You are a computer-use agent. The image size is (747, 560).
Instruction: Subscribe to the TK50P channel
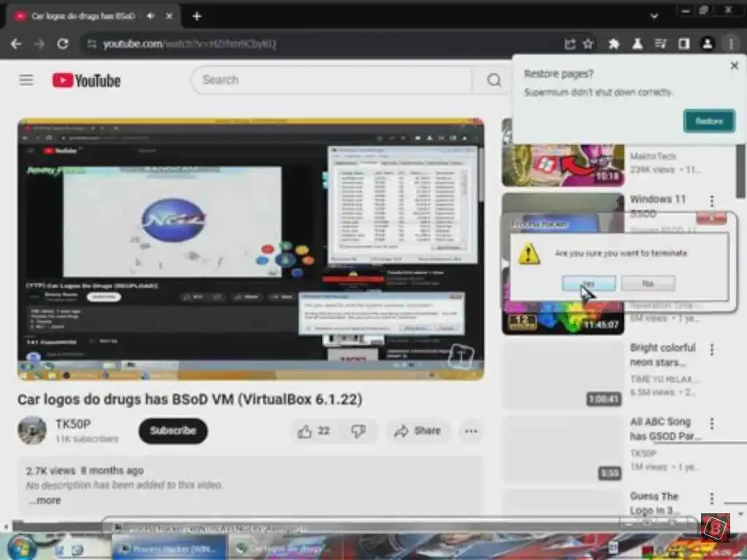pyautogui.click(x=173, y=431)
